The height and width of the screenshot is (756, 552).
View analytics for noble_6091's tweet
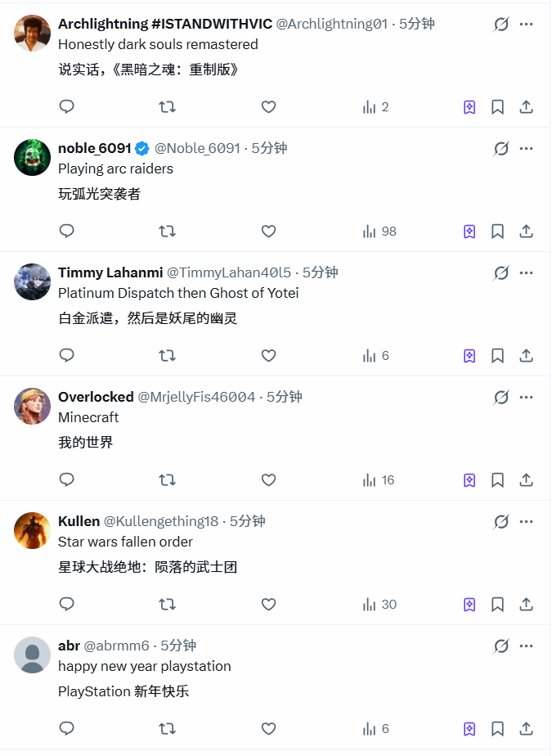pos(379,231)
